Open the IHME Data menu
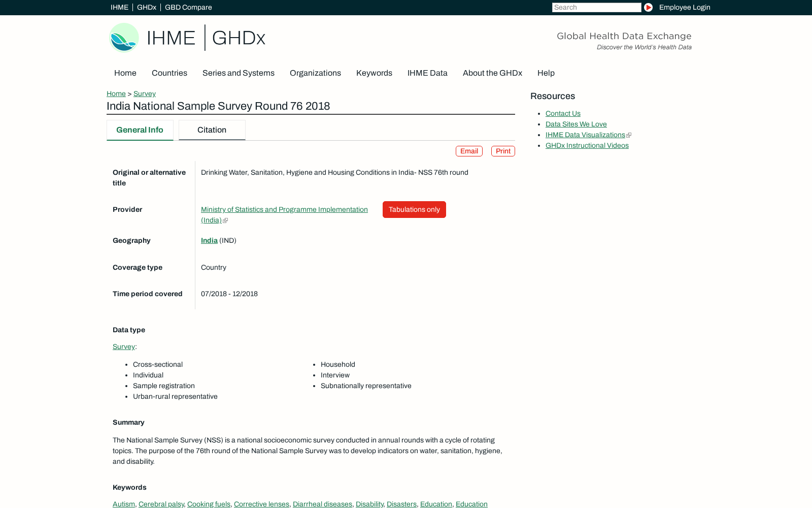Screen dimensions: 812x508 point(427,73)
